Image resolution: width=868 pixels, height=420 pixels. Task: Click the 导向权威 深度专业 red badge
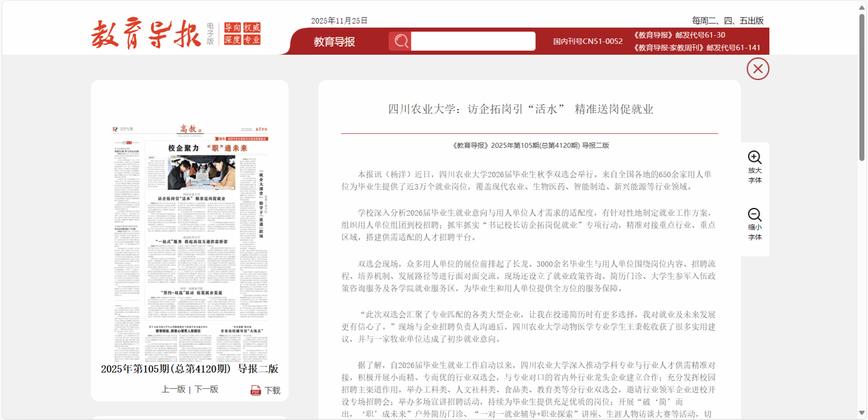[242, 34]
